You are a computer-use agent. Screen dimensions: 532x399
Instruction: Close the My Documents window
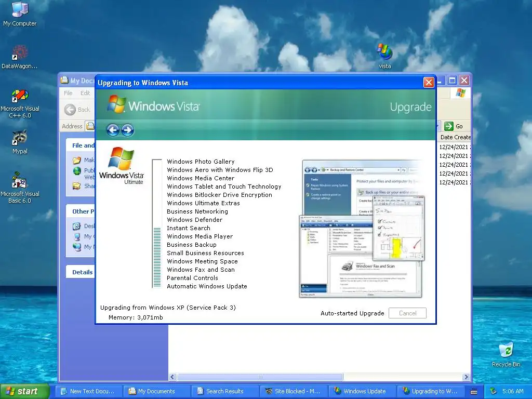coord(464,81)
